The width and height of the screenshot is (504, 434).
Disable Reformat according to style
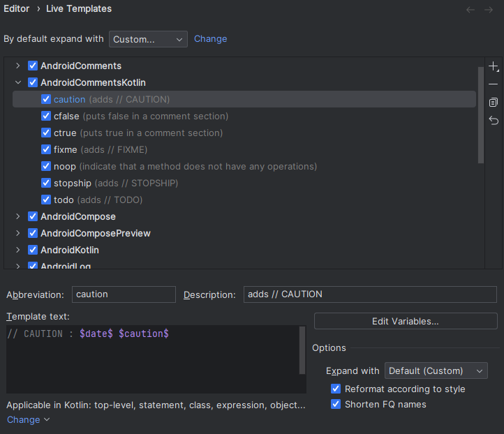tap(336, 389)
